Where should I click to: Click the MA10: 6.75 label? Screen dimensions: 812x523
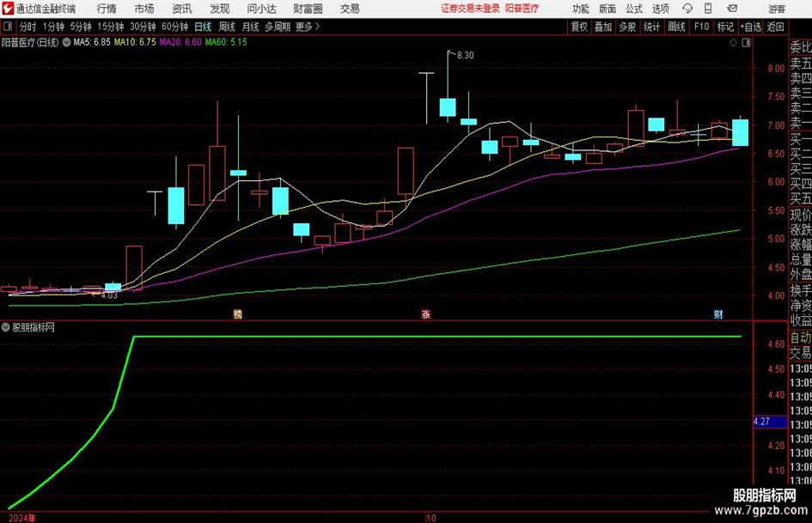(x=135, y=42)
